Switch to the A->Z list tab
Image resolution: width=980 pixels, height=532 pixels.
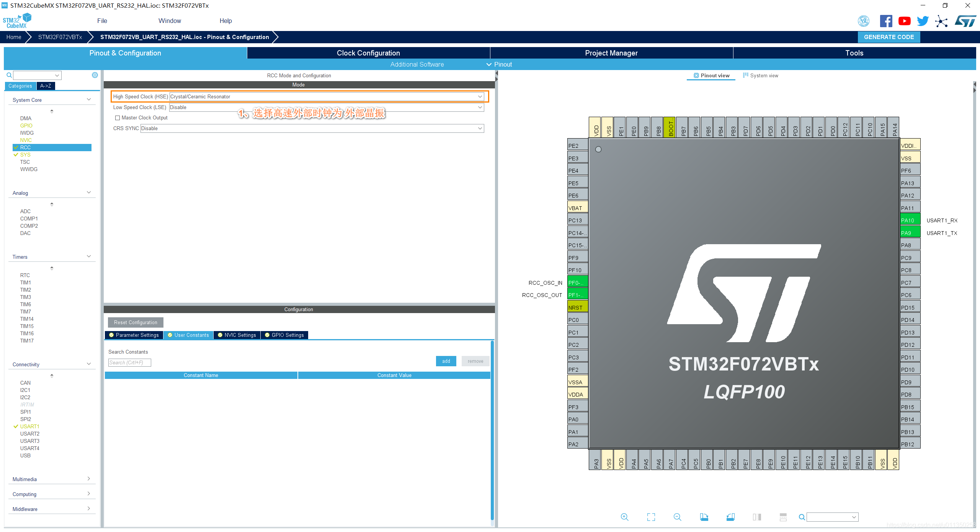point(46,86)
